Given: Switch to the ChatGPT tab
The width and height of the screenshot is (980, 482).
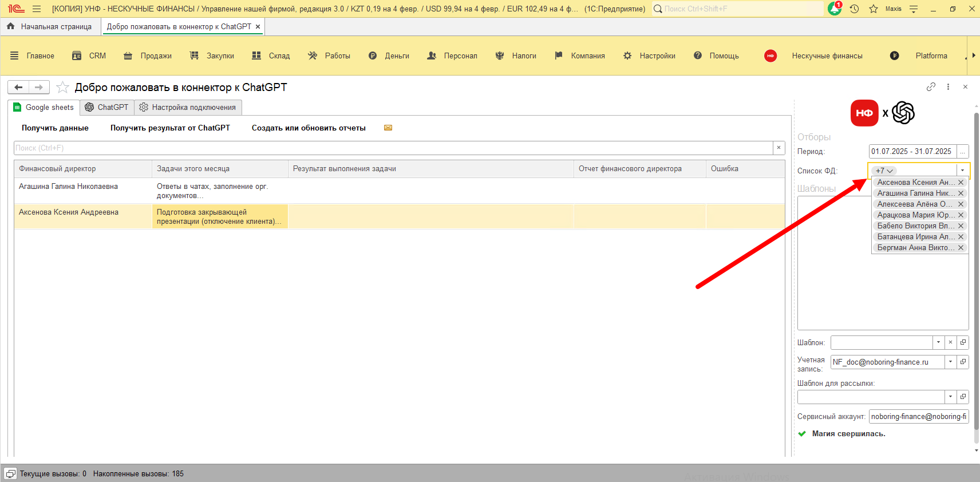Looking at the screenshot, I should [107, 108].
